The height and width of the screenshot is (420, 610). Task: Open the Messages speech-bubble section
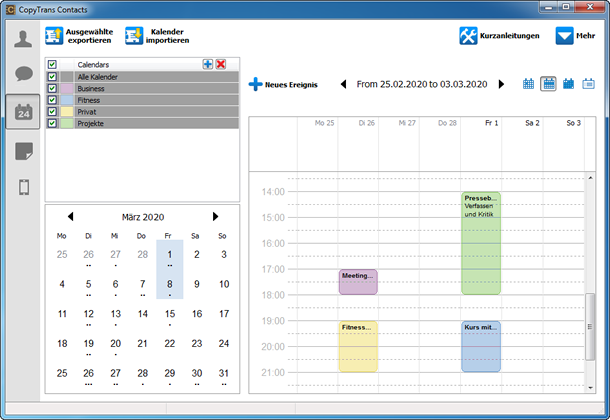[x=23, y=73]
